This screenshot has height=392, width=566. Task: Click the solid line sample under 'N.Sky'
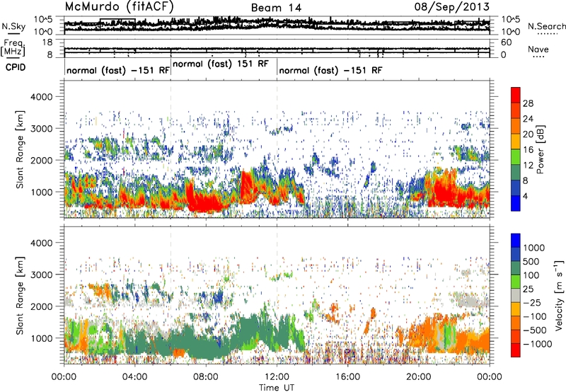[13, 34]
